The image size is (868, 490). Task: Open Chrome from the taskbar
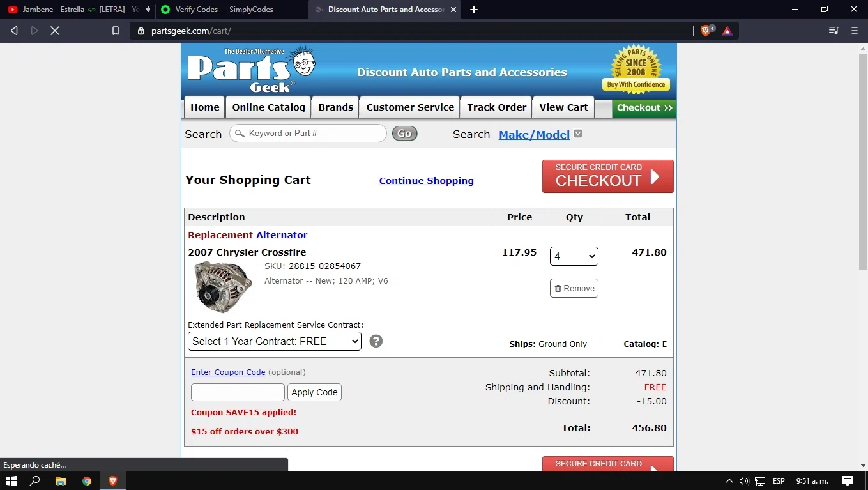point(87,481)
